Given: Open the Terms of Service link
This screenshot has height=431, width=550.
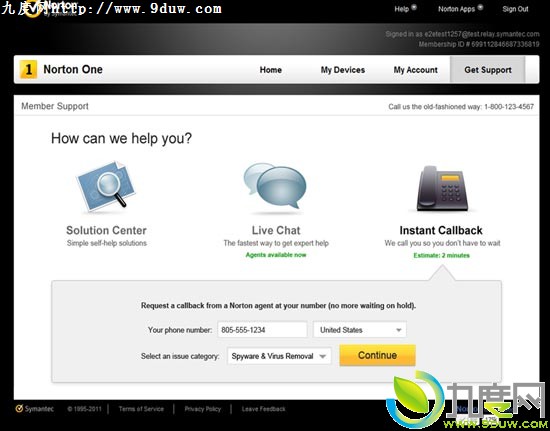Looking at the screenshot, I should tap(141, 409).
